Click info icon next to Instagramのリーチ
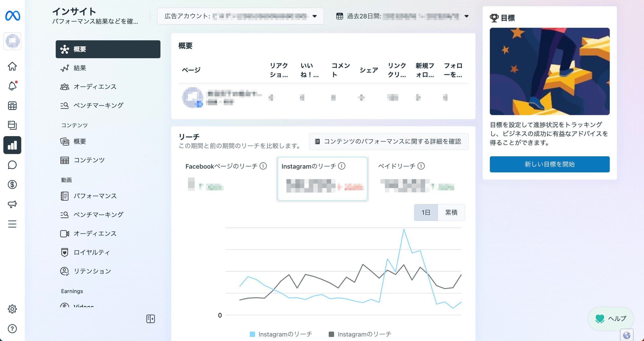The width and height of the screenshot is (644, 341). click(x=342, y=166)
